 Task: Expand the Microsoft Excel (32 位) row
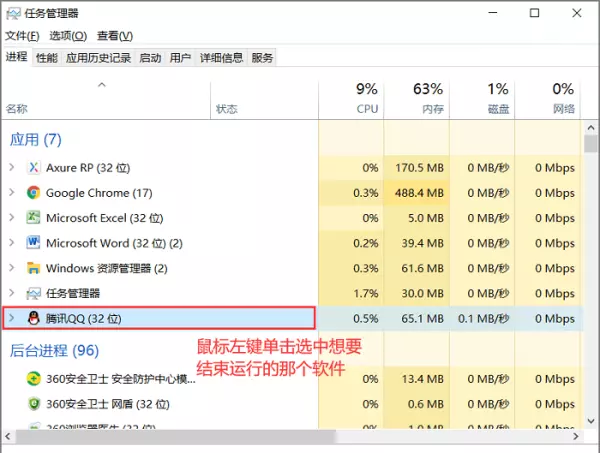(12, 218)
